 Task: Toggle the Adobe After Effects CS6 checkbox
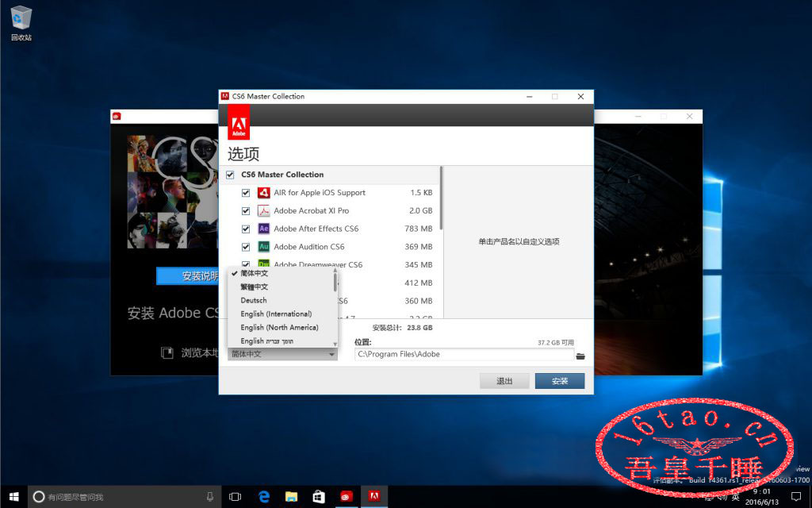pos(246,229)
